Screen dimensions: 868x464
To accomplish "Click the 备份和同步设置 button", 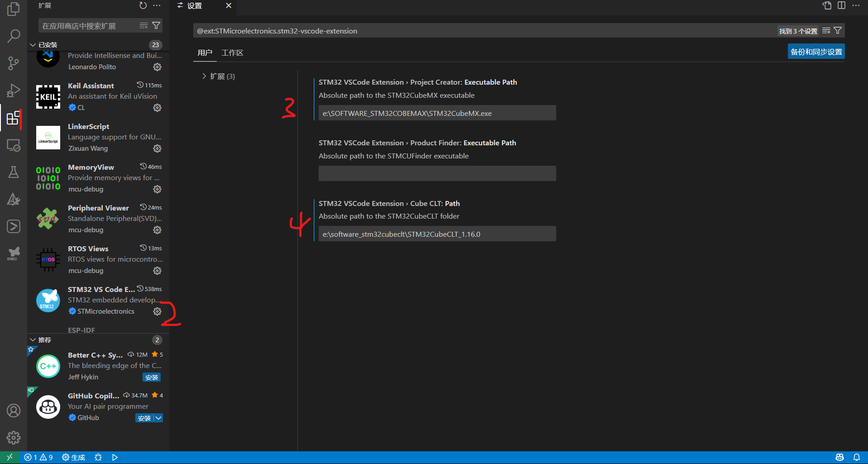I will click(816, 51).
